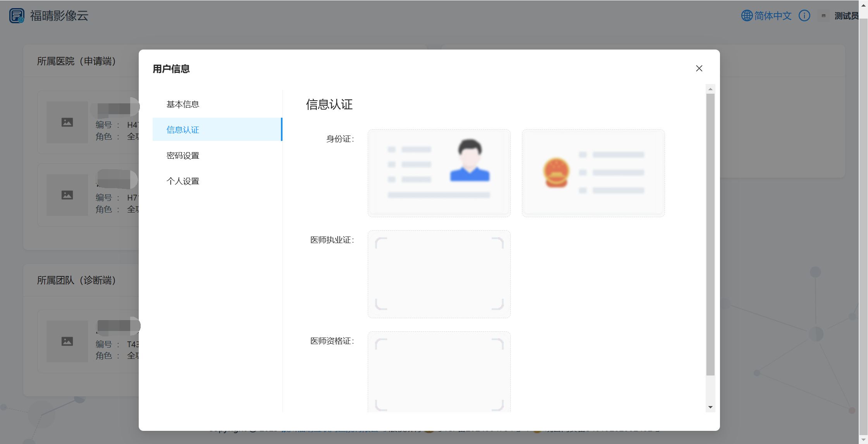Open the info circle icon in header
This screenshot has height=444, width=868.
[804, 16]
